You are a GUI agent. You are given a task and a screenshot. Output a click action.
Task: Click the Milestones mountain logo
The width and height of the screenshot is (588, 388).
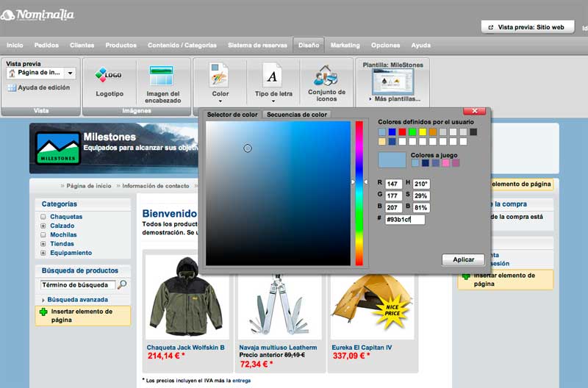point(58,148)
